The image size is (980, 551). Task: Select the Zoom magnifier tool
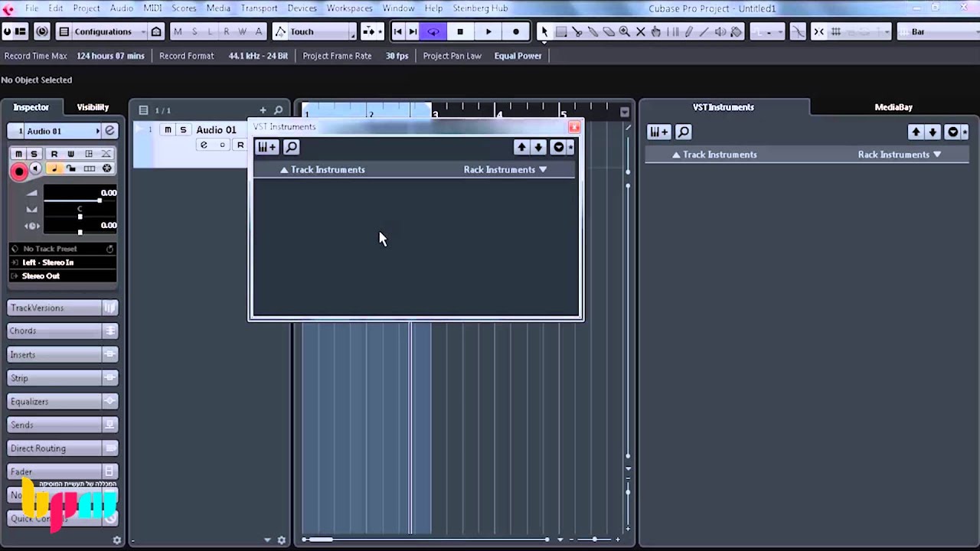tap(625, 31)
